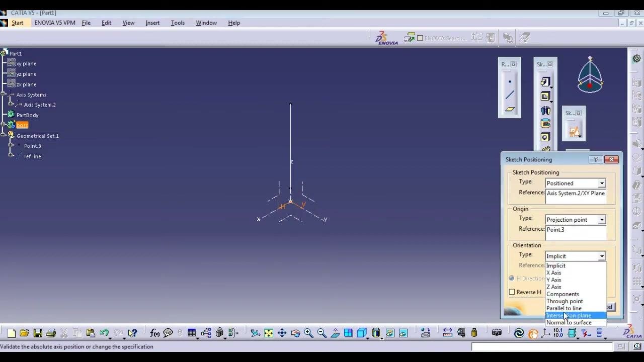Click the Shaft tool icon
The width and height of the screenshot is (644, 362).
(x=545, y=110)
